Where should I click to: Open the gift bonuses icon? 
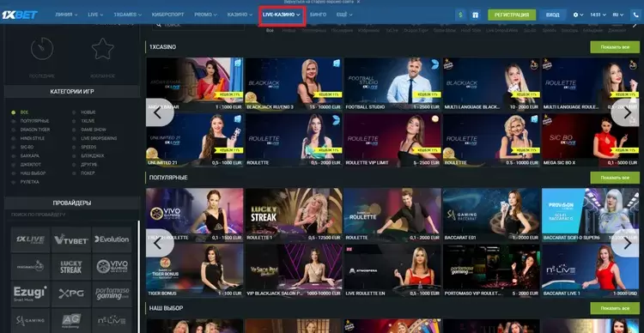(475, 15)
